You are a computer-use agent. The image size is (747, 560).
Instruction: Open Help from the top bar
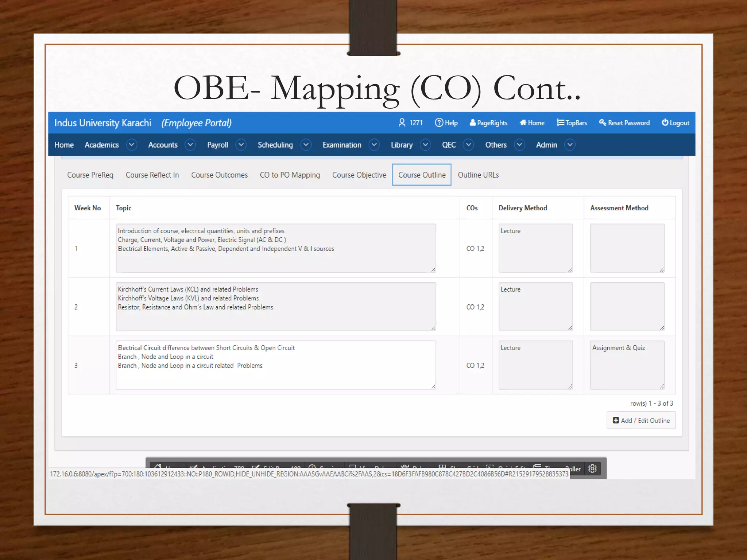tap(446, 122)
